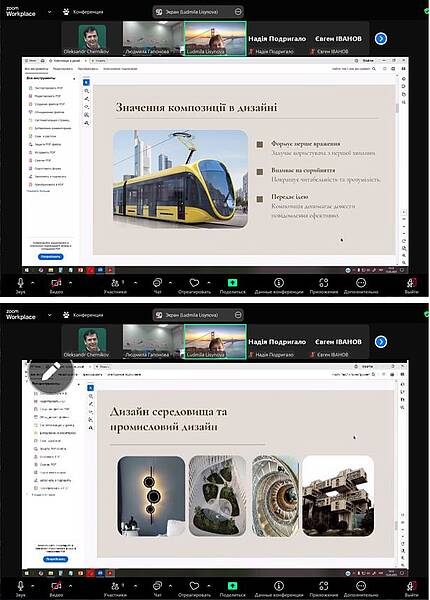
Task: Click Выйти leave button in the bottom window
Action: (x=412, y=589)
